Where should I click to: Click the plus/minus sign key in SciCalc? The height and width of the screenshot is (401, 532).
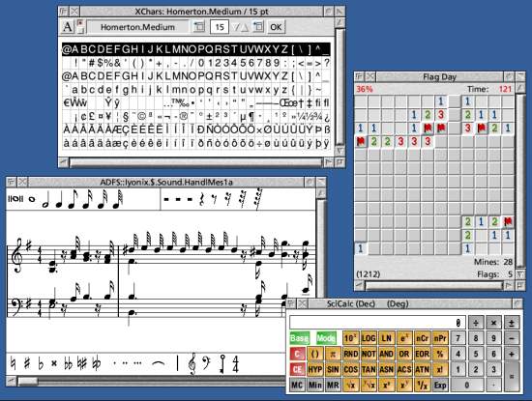pyautogui.click(x=512, y=323)
